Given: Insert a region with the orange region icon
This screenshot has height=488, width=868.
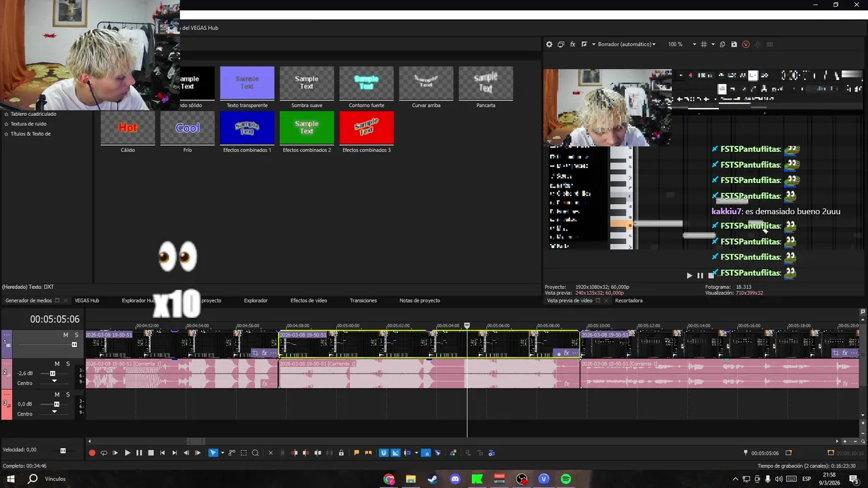Looking at the screenshot, I should point(368,453).
